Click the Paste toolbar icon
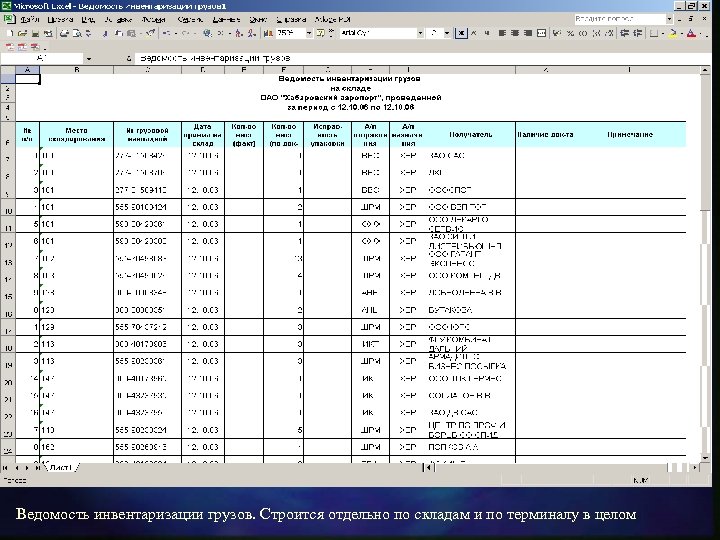The image size is (720, 540). click(x=131, y=33)
